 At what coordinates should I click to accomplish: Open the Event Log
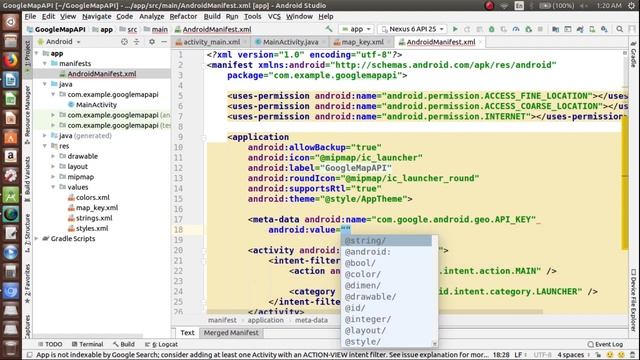click(x=605, y=344)
